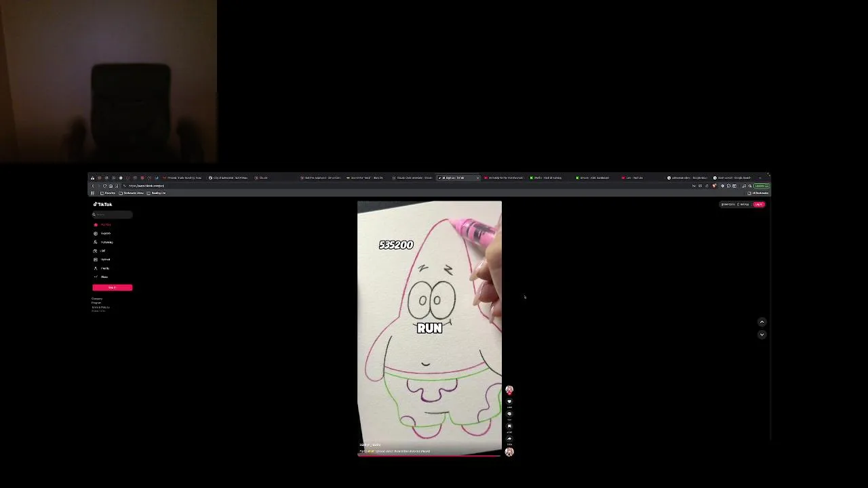Open the Reading List bookmarks folder
The image size is (868, 488).
tap(156, 193)
